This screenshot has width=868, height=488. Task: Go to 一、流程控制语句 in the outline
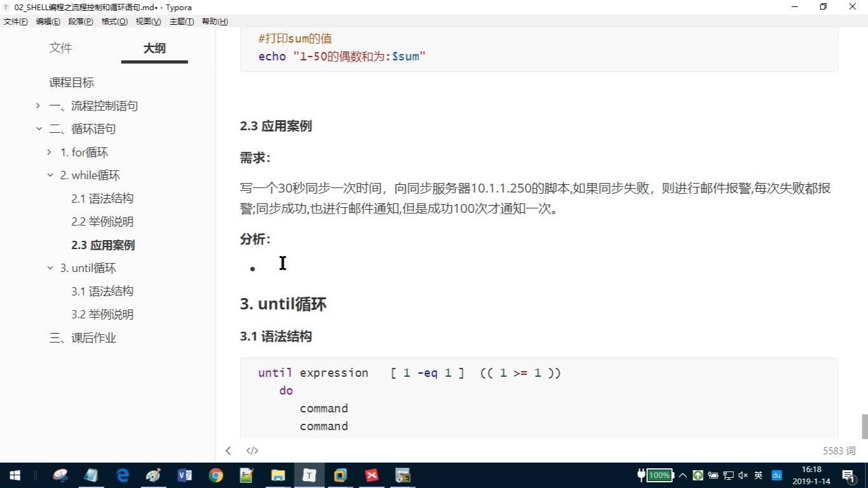point(93,106)
